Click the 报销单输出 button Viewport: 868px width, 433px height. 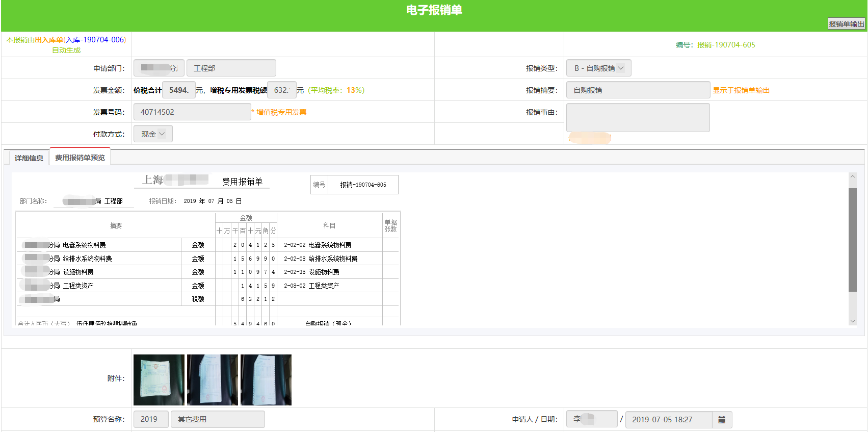846,24
